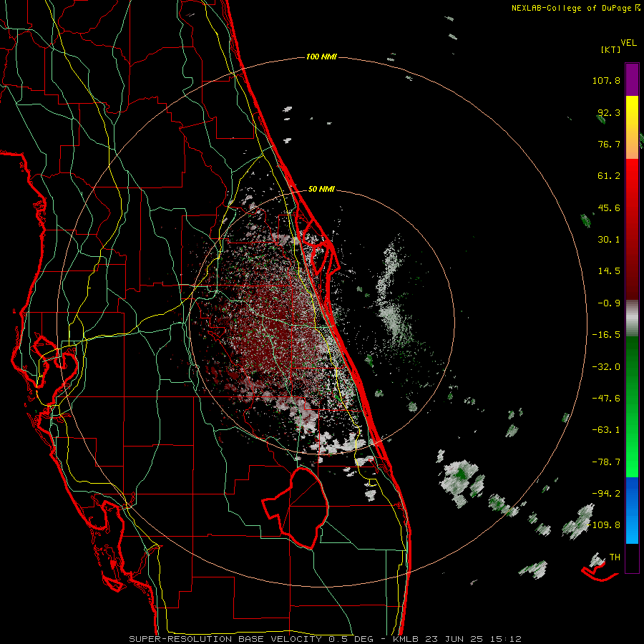Click the 100 NMI range ring label

tap(321, 57)
